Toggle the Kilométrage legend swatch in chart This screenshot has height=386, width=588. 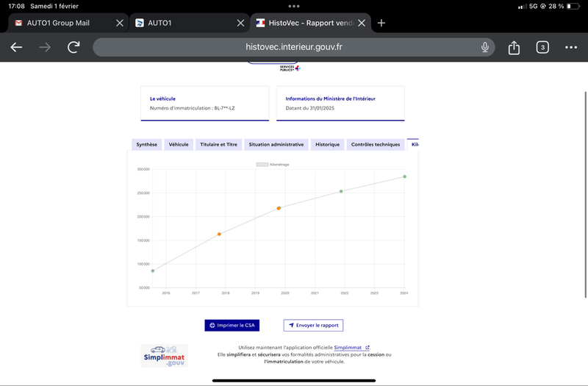point(262,164)
